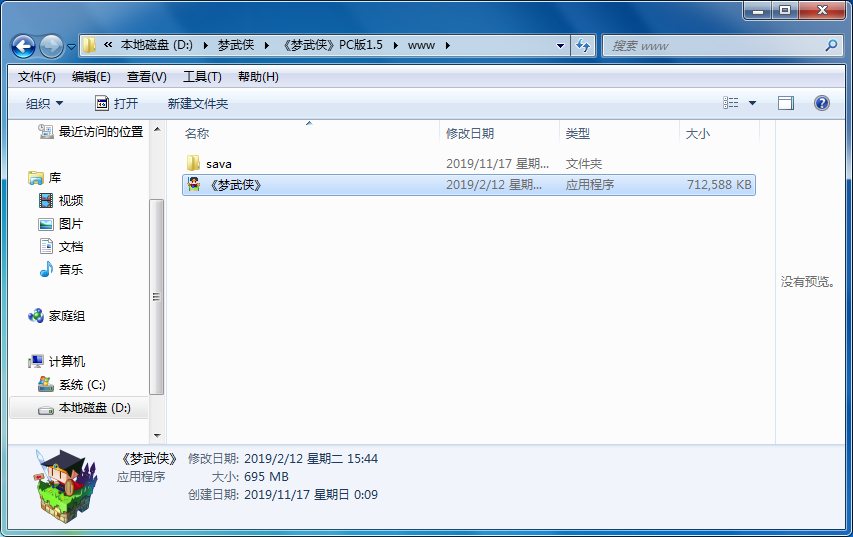The width and height of the screenshot is (853, 537).
Task: Open the view options dropdown arrow
Action: [x=752, y=103]
